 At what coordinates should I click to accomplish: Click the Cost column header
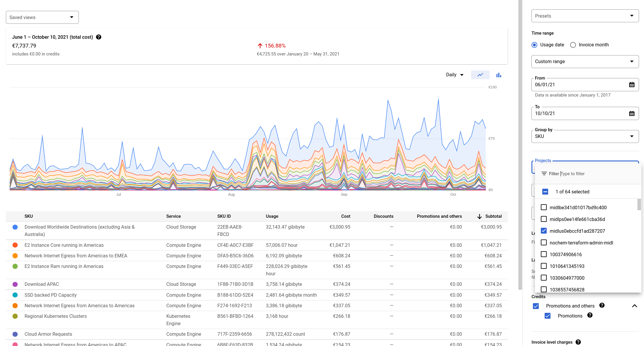coord(346,216)
